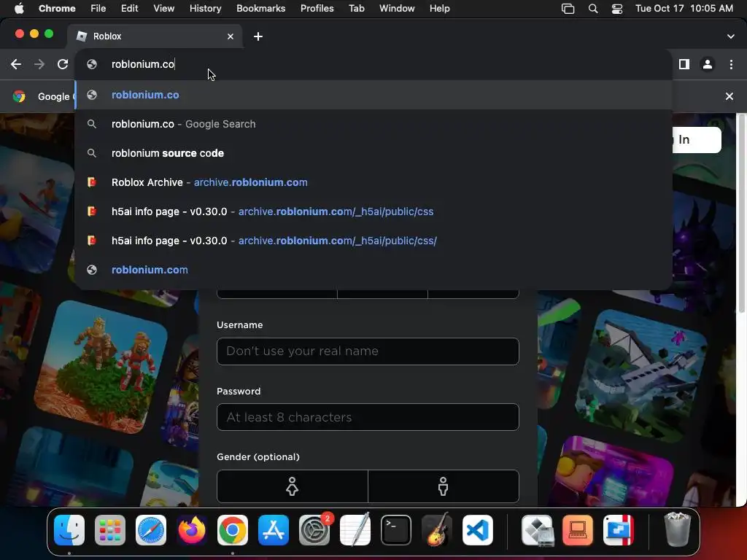Open Chrome three-dot menu
Viewport: 747px width, 560px height.
(731, 64)
